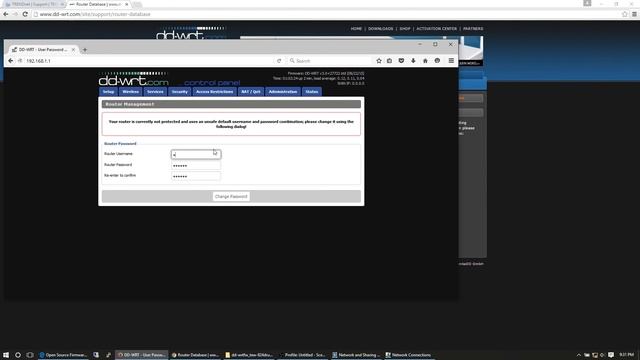640x360 pixels.
Task: Star the dd-wrt.com page in Chrome
Action: [x=624, y=14]
